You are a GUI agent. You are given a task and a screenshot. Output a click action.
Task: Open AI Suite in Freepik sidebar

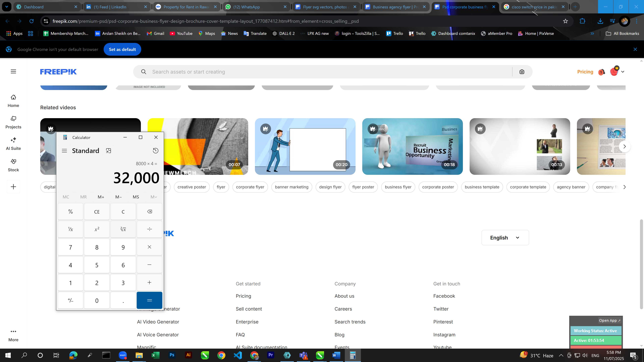[x=13, y=144]
